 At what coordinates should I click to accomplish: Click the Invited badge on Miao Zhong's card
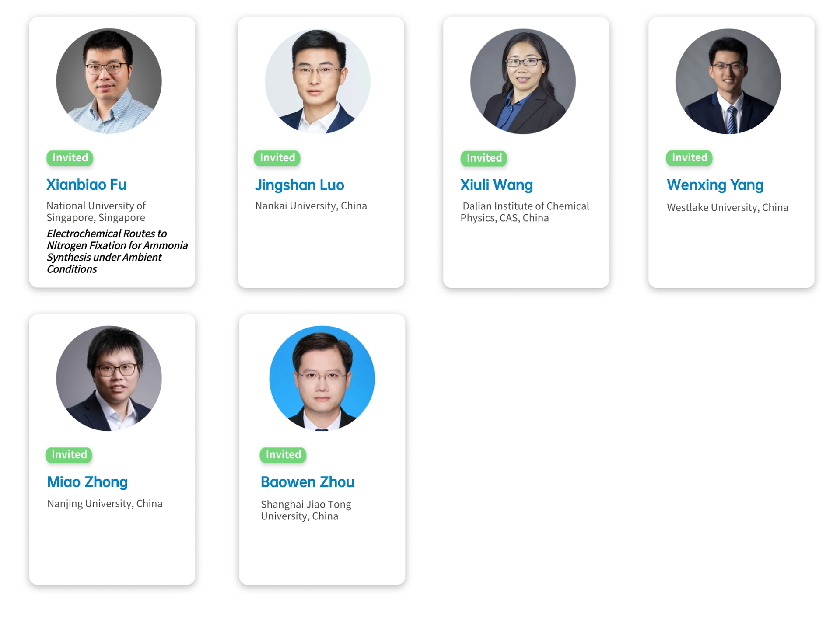(69, 455)
